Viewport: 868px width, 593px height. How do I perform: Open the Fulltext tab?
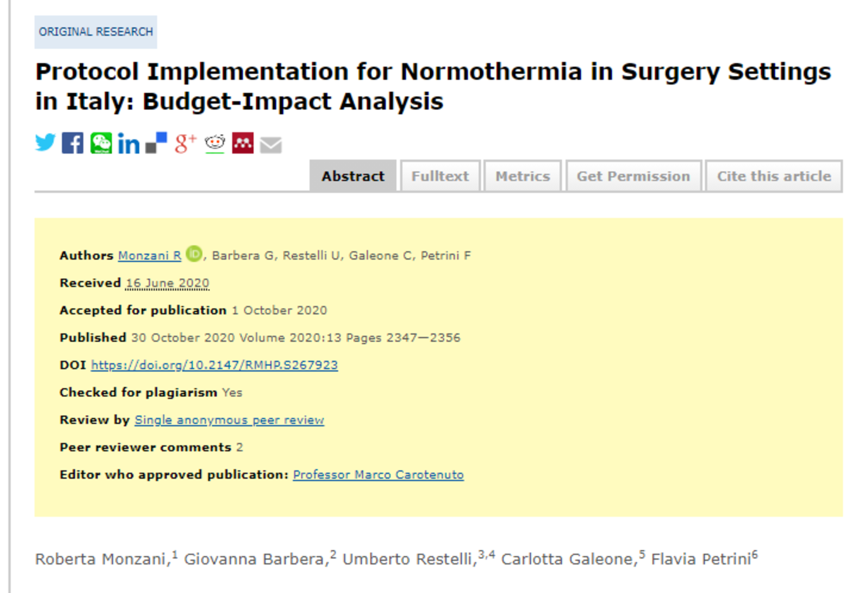pos(440,176)
